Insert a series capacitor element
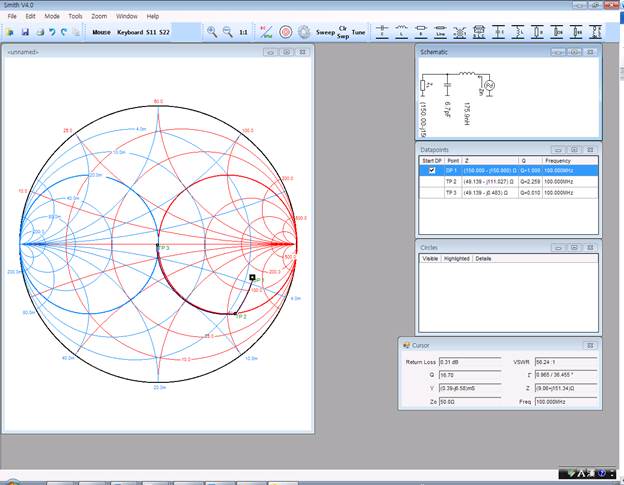The image size is (624, 485). (382, 32)
